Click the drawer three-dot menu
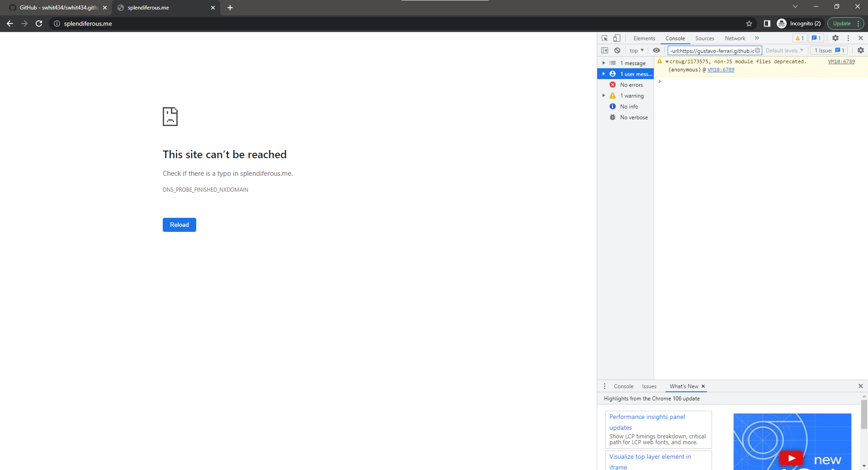The width and height of the screenshot is (868, 470). 604,386
